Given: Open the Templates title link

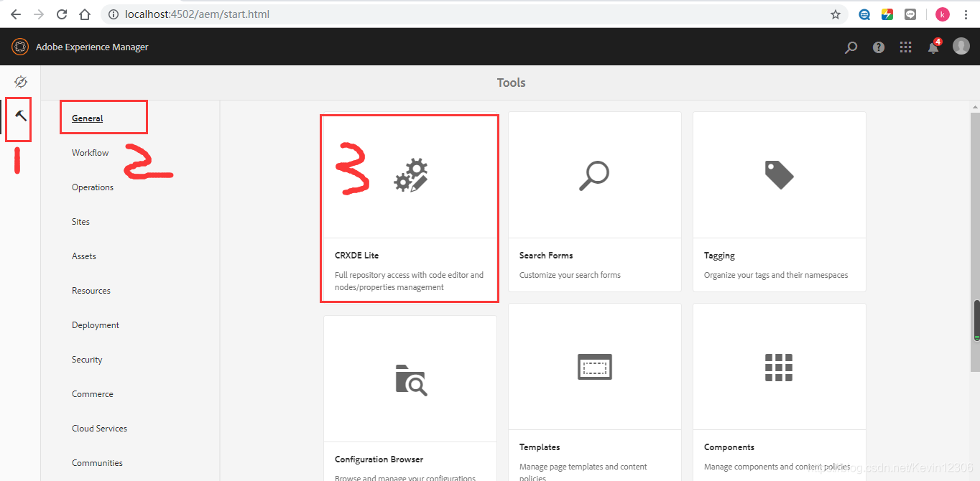Looking at the screenshot, I should coord(540,447).
